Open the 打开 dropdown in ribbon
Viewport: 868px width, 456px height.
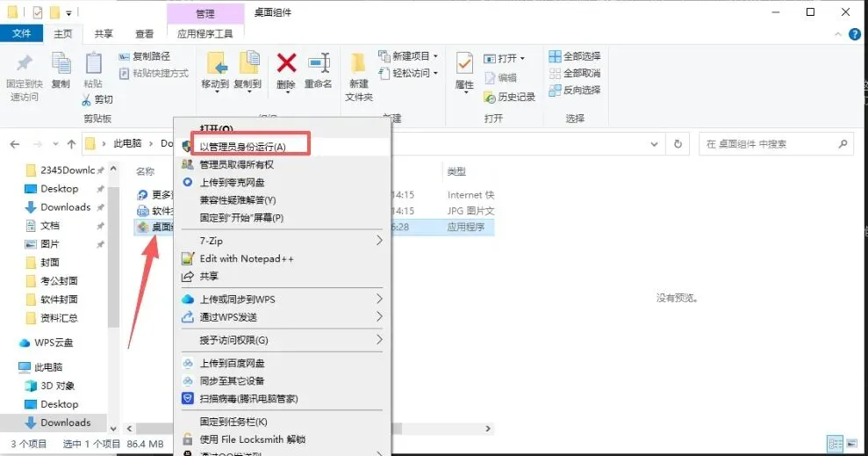(x=505, y=58)
